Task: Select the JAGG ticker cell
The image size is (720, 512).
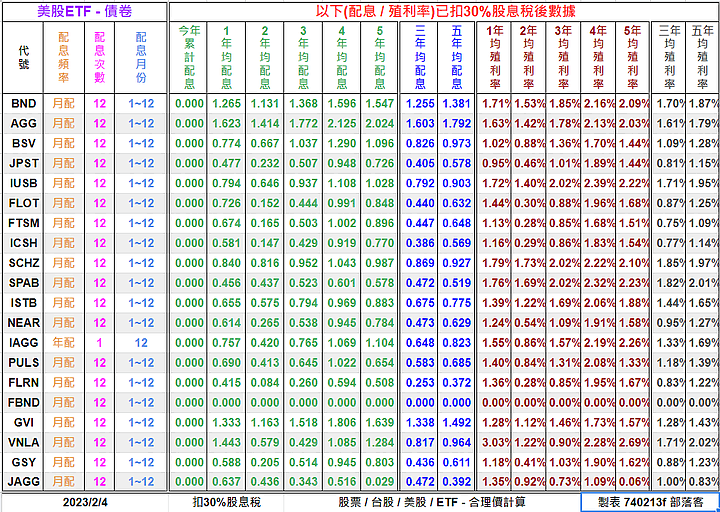Action: 23,482
